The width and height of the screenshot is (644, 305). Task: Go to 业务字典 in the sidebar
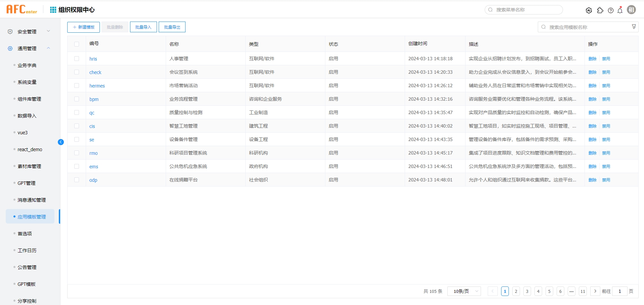pos(27,65)
